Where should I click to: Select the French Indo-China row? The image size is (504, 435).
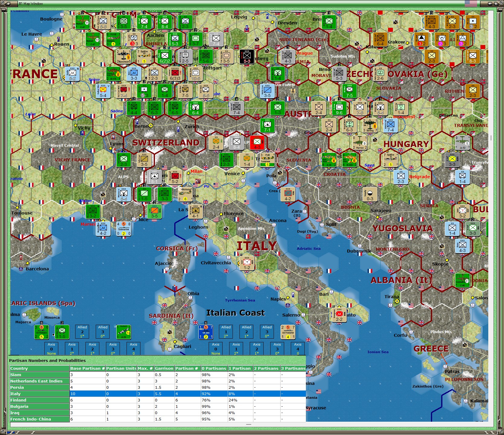pyautogui.click(x=158, y=419)
